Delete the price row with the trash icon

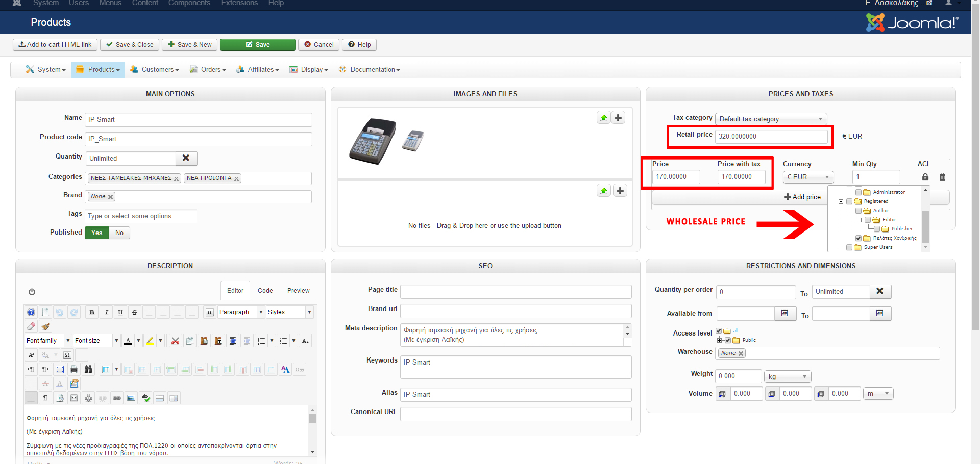943,177
